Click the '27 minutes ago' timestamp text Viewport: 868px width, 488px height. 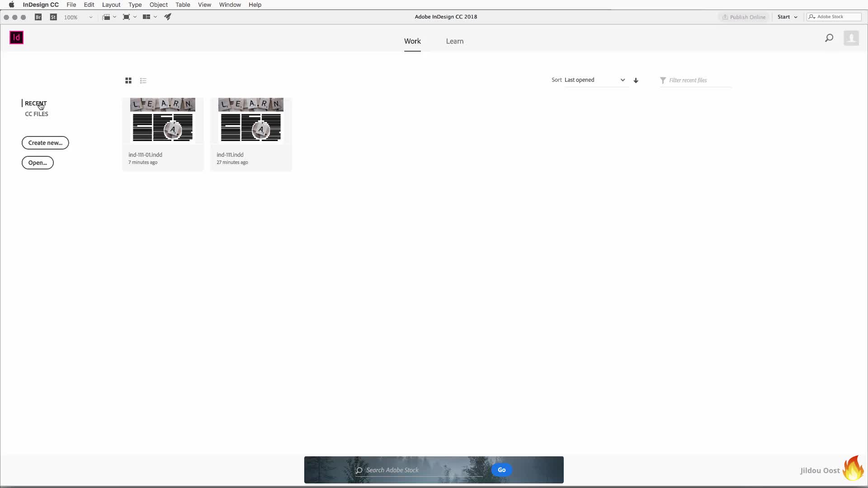tap(232, 162)
